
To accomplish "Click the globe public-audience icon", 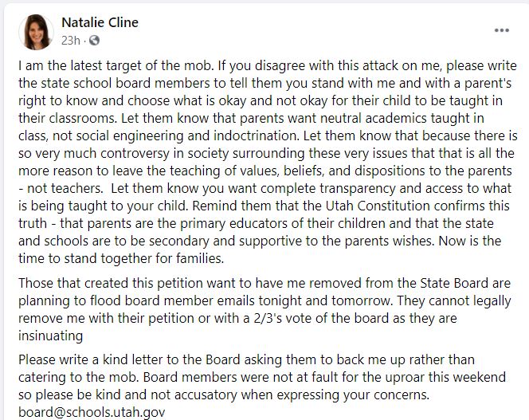I will coord(94,40).
